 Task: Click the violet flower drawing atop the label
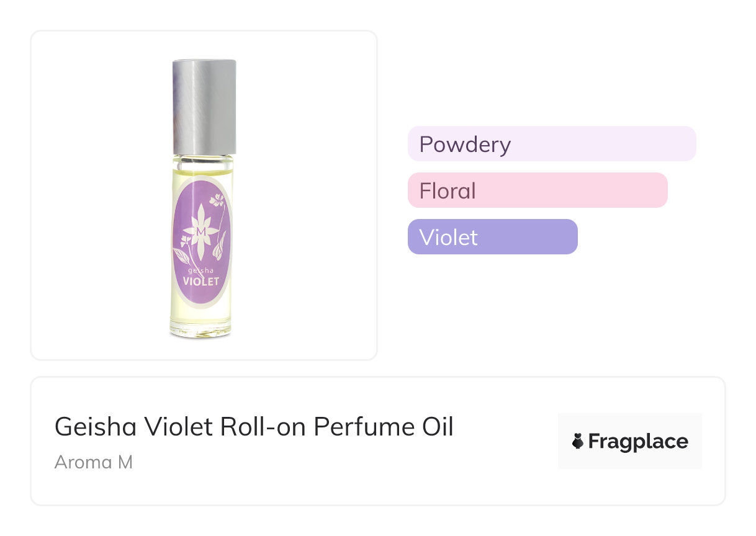click(x=217, y=200)
